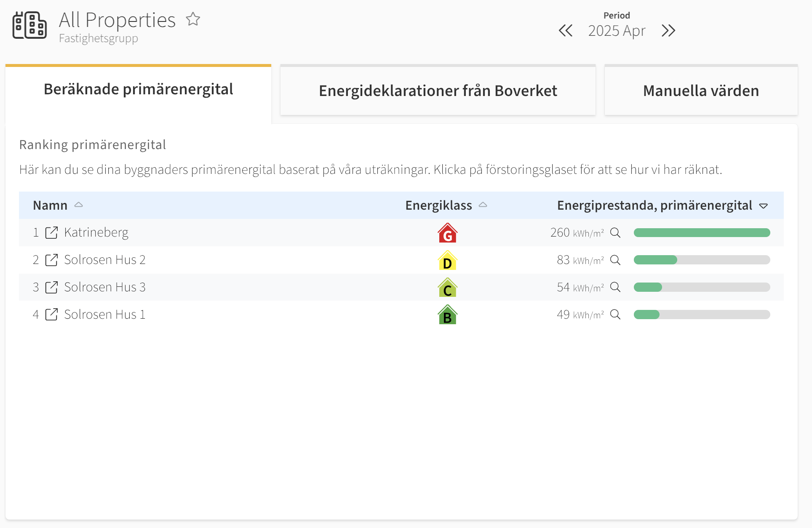
Task: Open the Manuella värden tab
Action: click(x=701, y=90)
